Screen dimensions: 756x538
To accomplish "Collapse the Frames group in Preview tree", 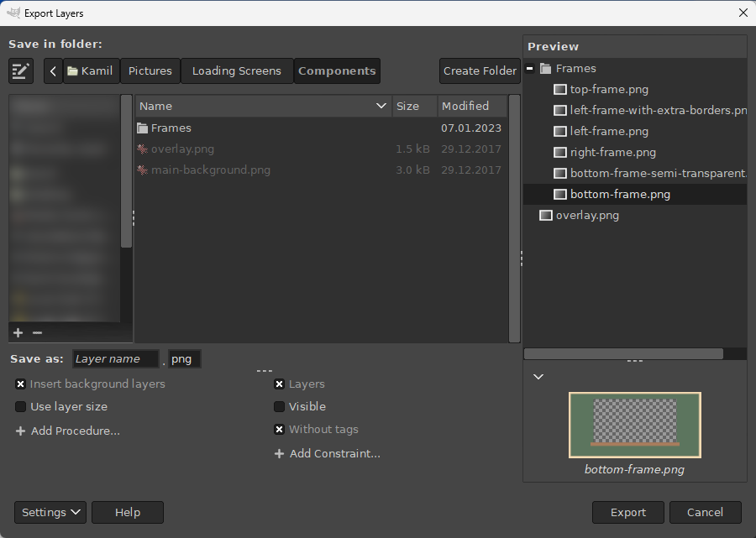I will pyautogui.click(x=531, y=69).
